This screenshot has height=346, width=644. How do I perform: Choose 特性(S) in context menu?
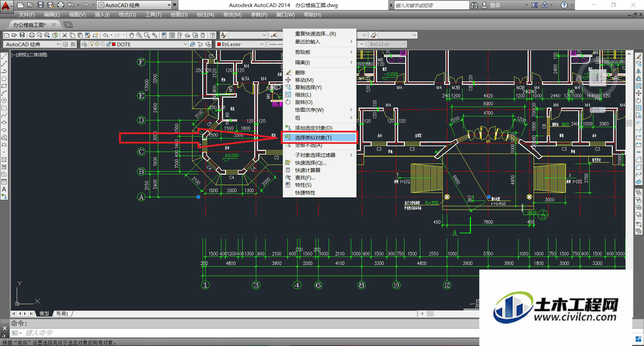(319, 185)
